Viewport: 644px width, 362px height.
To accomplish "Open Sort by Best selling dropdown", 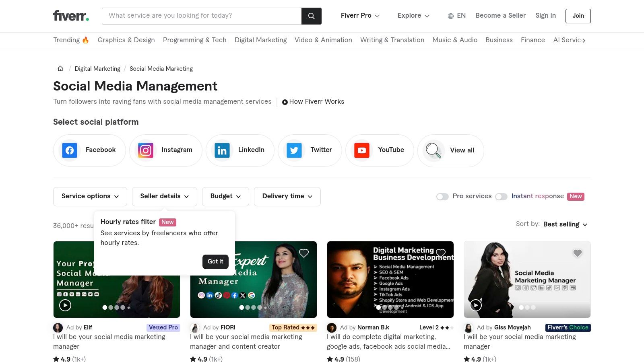I will point(565,224).
